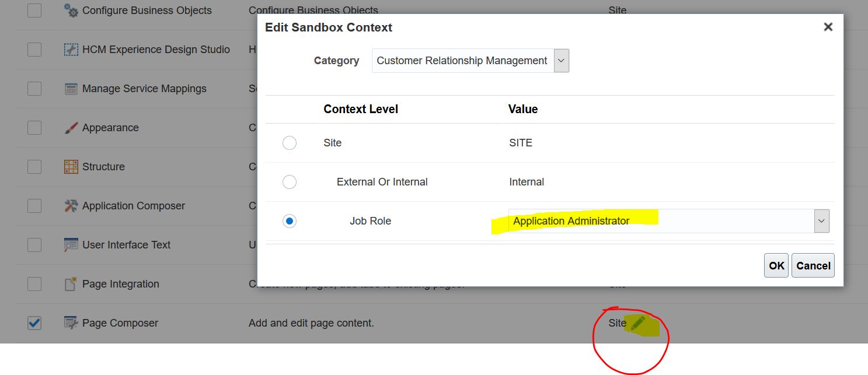Open the Category dropdown
Screen dimensions: 868x375
pyautogui.click(x=560, y=60)
